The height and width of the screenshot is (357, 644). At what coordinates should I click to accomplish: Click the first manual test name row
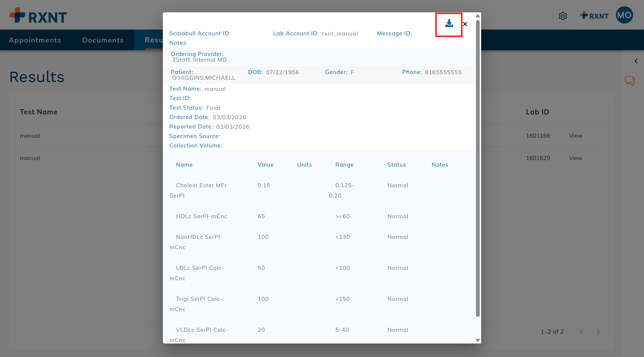[30, 136]
